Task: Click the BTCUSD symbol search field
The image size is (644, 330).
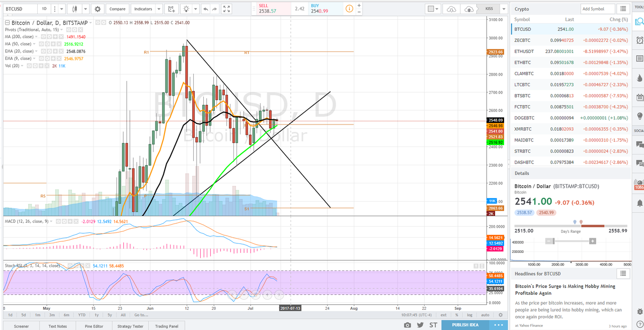Action: tap(20, 9)
